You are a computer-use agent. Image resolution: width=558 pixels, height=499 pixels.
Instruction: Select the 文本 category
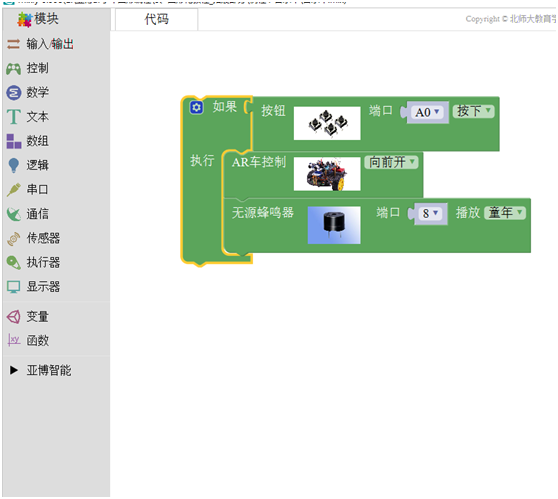click(x=38, y=117)
